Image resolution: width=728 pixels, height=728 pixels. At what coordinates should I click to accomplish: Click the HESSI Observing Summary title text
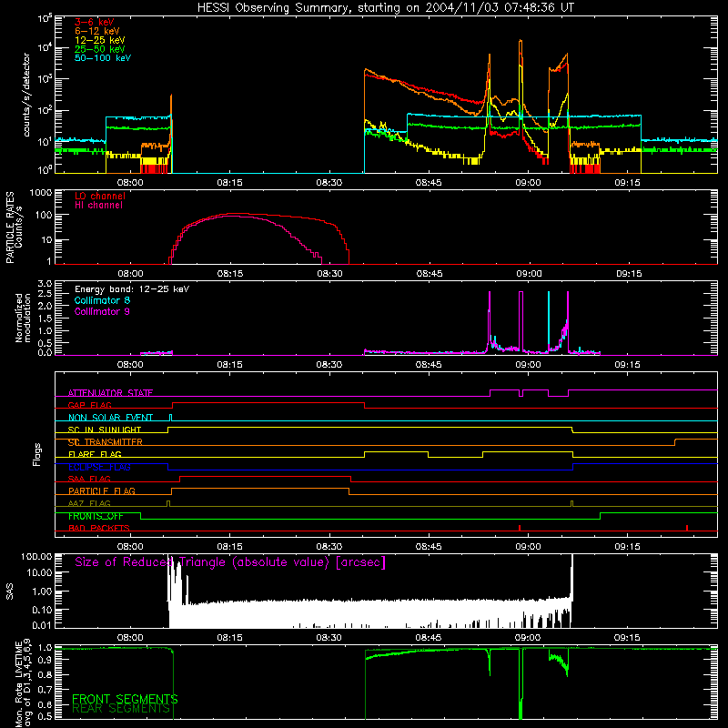coord(386,8)
